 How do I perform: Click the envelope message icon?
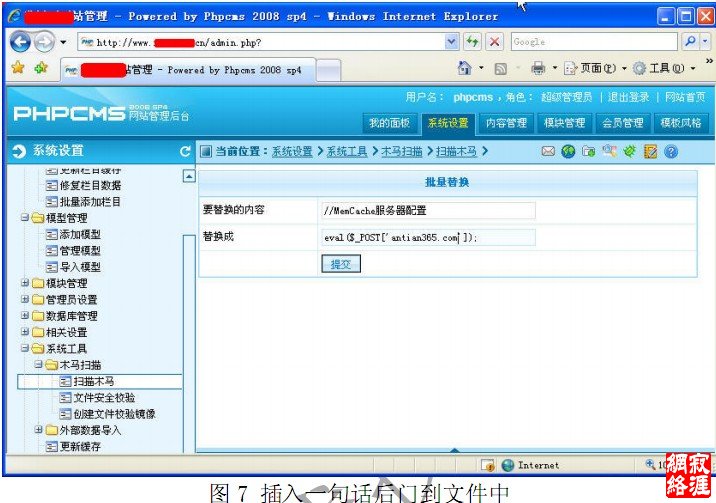tap(548, 151)
